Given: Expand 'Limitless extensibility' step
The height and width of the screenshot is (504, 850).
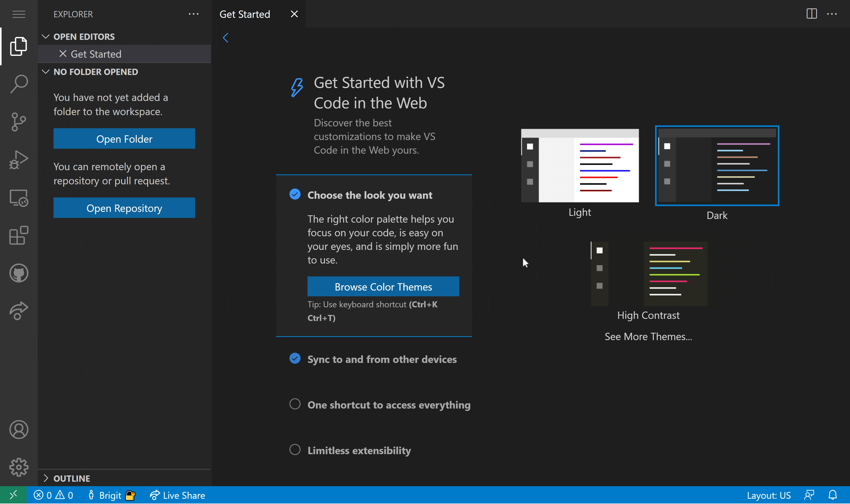Looking at the screenshot, I should (x=359, y=450).
